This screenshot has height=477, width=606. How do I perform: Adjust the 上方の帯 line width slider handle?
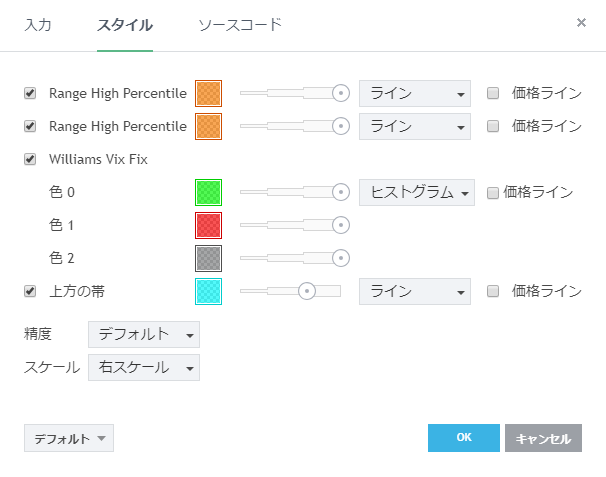click(x=307, y=291)
